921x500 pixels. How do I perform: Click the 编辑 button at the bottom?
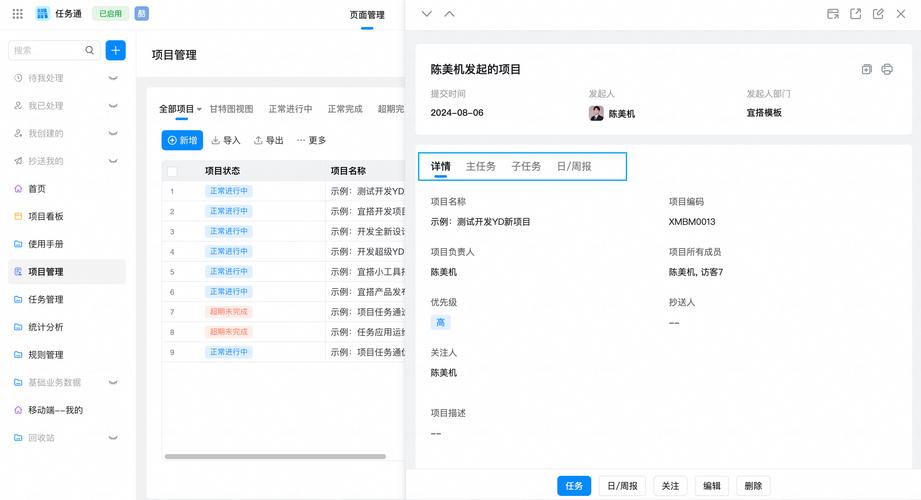tap(712, 486)
